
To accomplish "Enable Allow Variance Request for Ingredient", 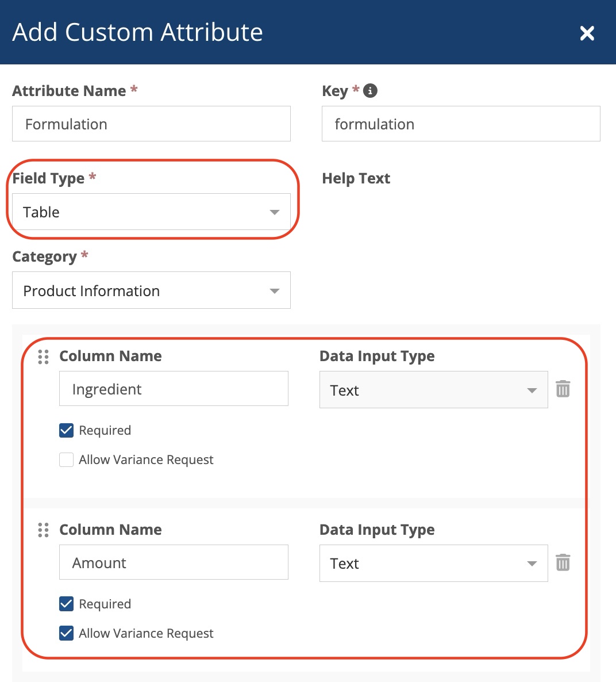I will 67,460.
